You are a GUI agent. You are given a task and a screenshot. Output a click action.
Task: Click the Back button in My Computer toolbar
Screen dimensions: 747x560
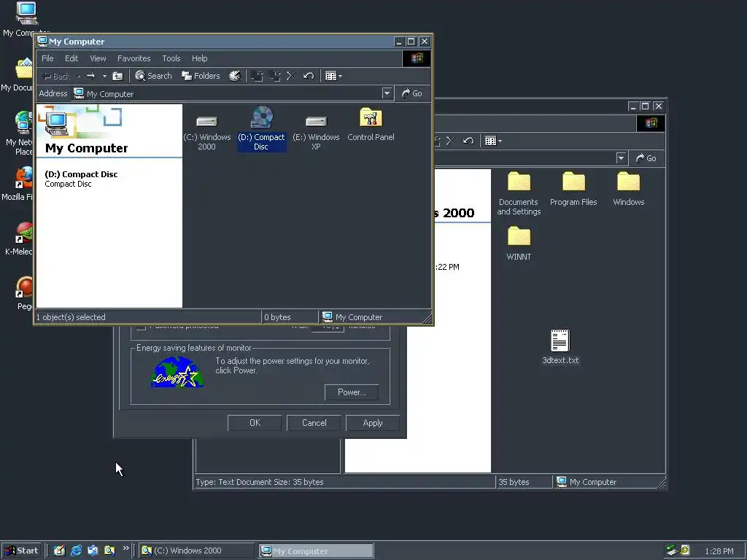tap(57, 76)
